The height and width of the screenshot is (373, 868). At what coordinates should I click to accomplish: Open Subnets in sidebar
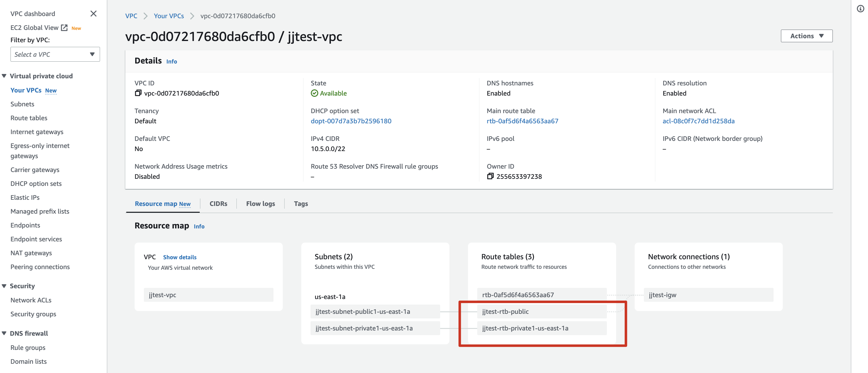(x=22, y=104)
